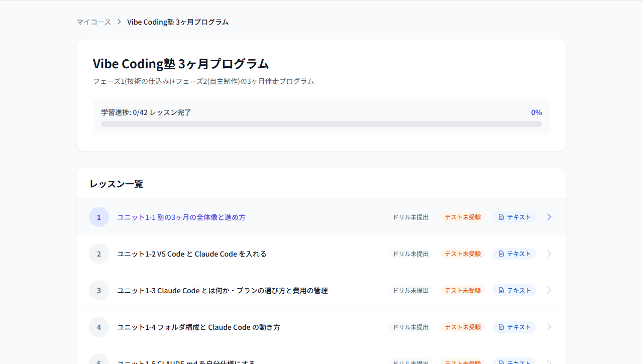Click document icon in ユニット1-2 テキスト badge
Viewport: 643px width, 364px height.
[x=501, y=254]
